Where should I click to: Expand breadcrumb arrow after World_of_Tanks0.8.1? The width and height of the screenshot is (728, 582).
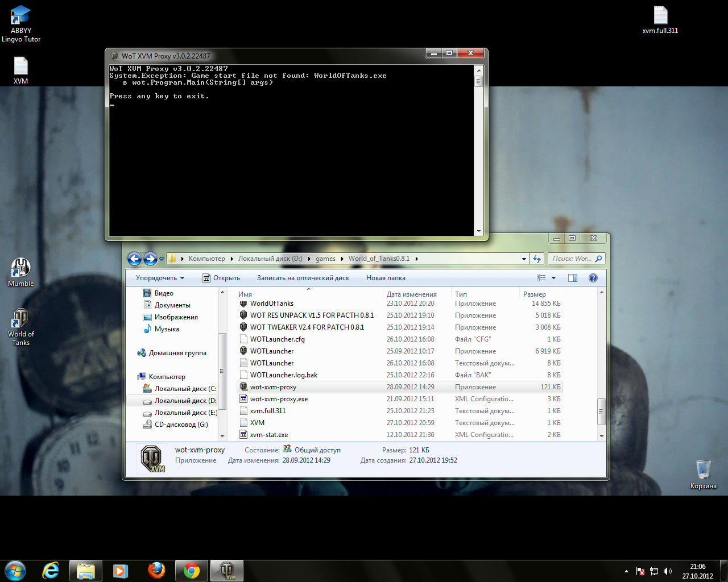(x=417, y=259)
